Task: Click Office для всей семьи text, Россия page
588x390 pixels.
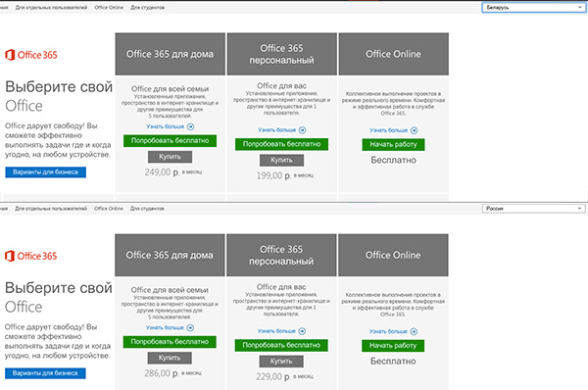Action: tap(170, 290)
